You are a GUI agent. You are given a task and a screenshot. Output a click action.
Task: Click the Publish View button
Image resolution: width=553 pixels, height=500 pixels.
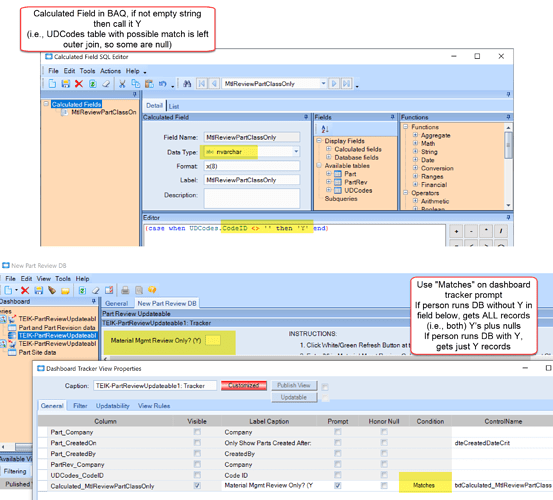coord(294,385)
